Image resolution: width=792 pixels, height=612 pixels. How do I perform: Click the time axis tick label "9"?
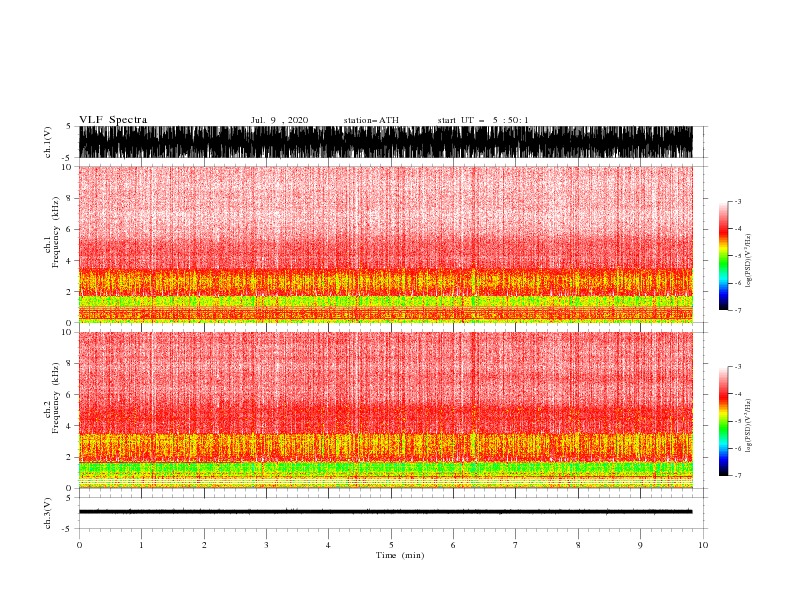click(640, 545)
